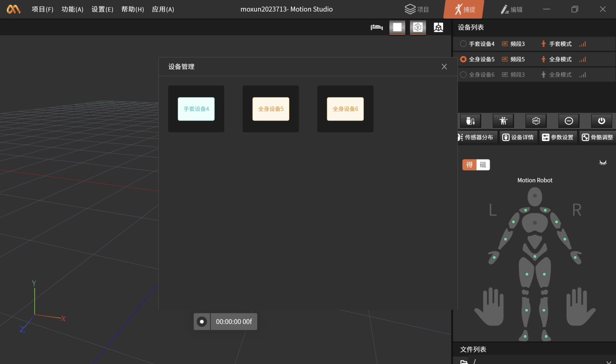The height and width of the screenshot is (364, 616).
Task: Click the two-figures calibration icon button
Action: [x=503, y=121]
